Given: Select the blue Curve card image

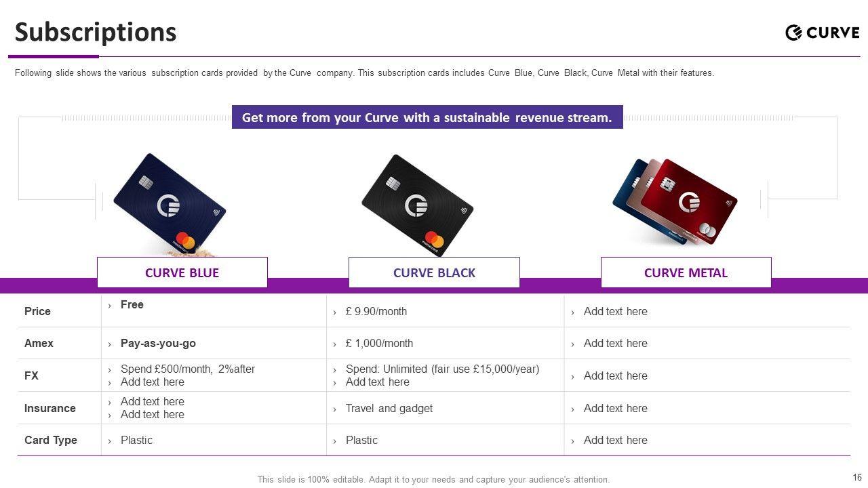Looking at the screenshot, I should (x=169, y=203).
